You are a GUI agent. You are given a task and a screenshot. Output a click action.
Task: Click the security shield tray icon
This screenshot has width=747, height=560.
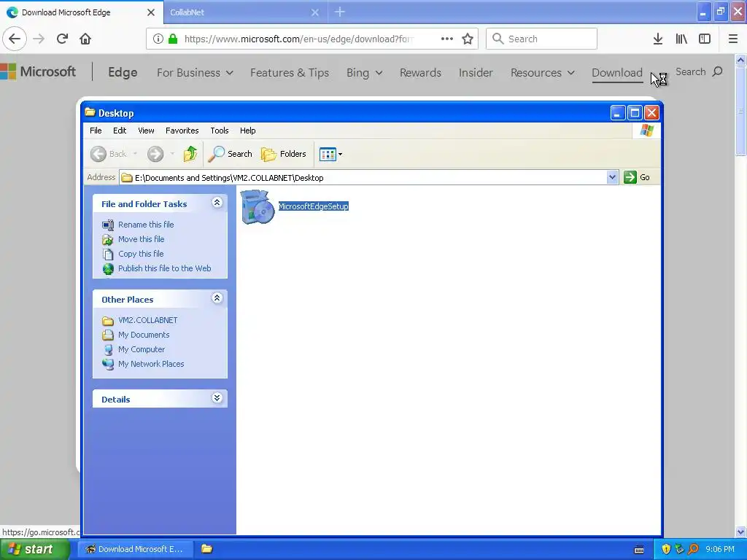[x=665, y=549]
